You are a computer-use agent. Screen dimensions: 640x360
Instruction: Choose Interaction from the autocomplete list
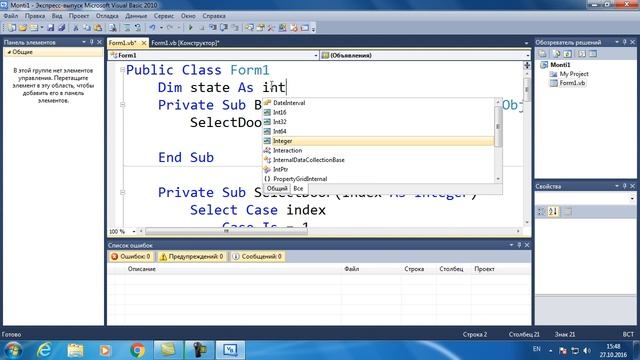tap(378, 150)
